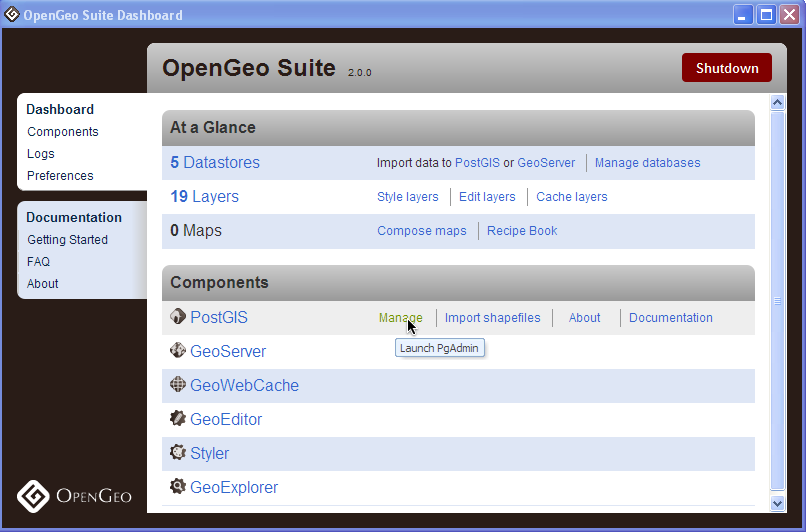The width and height of the screenshot is (806, 532).
Task: Open the About page in sidebar
Action: click(x=43, y=284)
